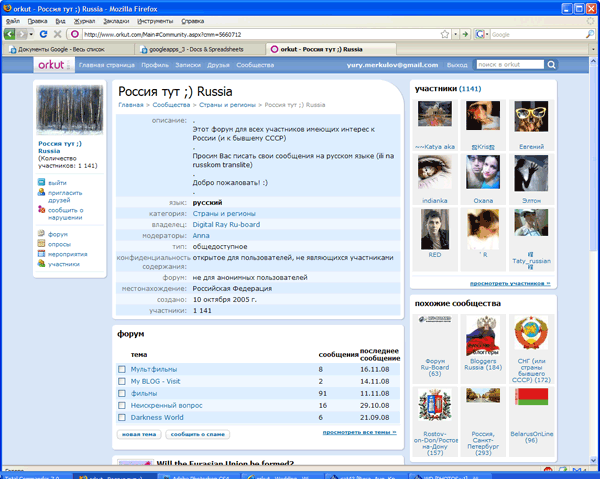Open the Rostov-on-Don community coat of arms thumbnail

coord(435,405)
